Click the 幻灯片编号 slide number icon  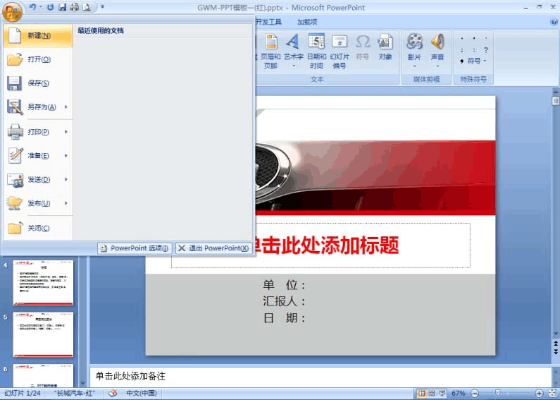pos(340,42)
